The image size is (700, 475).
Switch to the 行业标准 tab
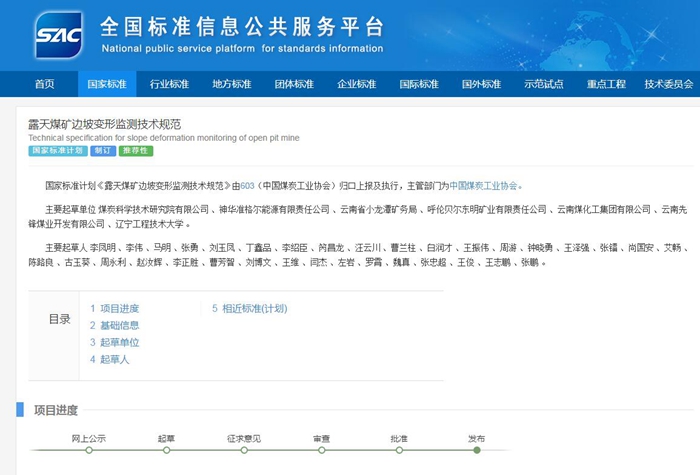coord(169,85)
